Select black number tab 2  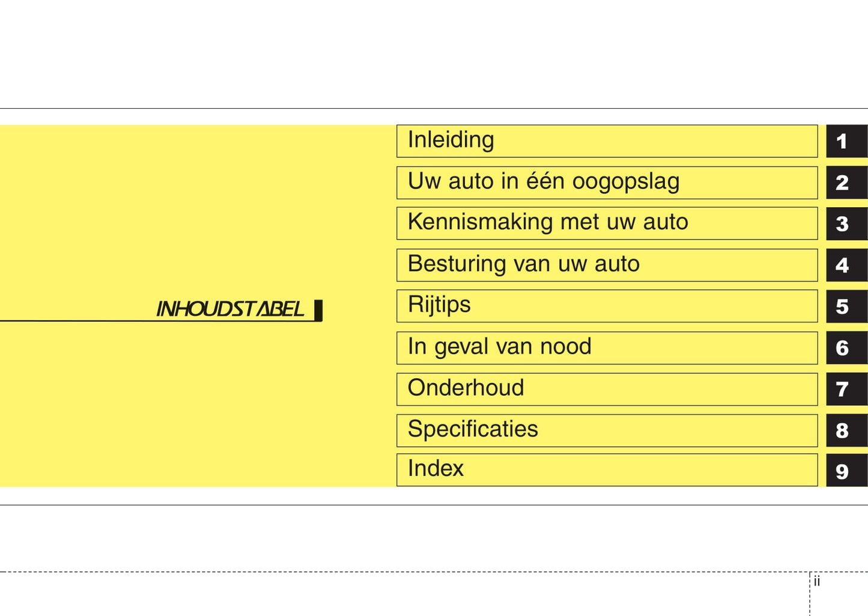pos(846,183)
